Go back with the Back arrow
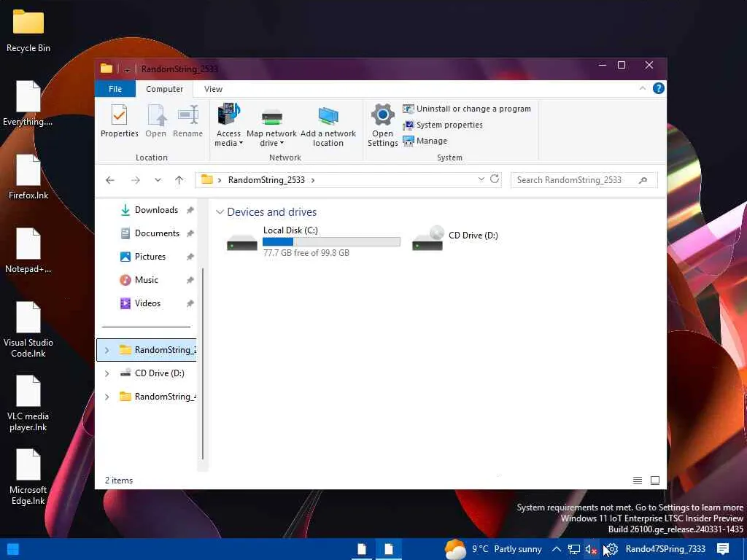 tap(110, 180)
